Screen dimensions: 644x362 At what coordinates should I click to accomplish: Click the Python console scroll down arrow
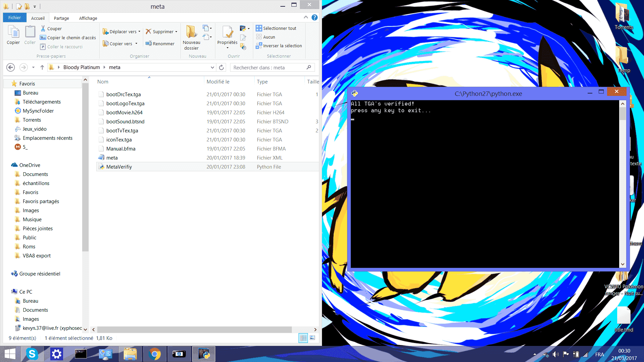tap(623, 264)
